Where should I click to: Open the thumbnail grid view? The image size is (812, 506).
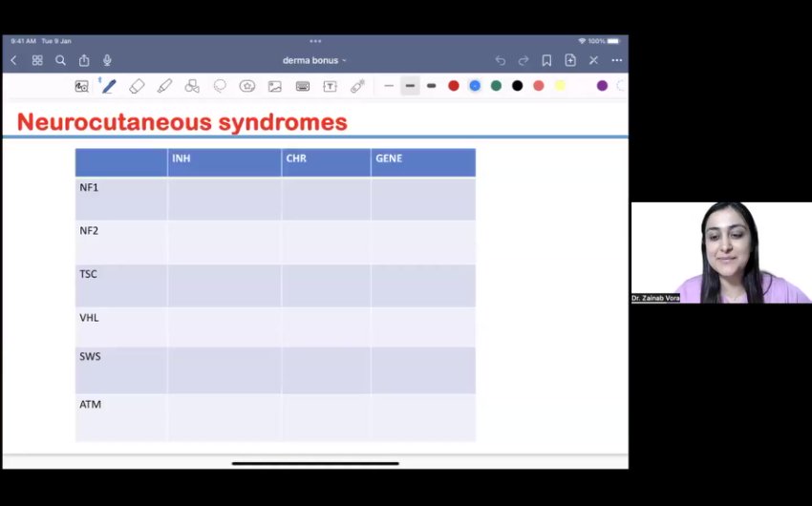point(37,60)
